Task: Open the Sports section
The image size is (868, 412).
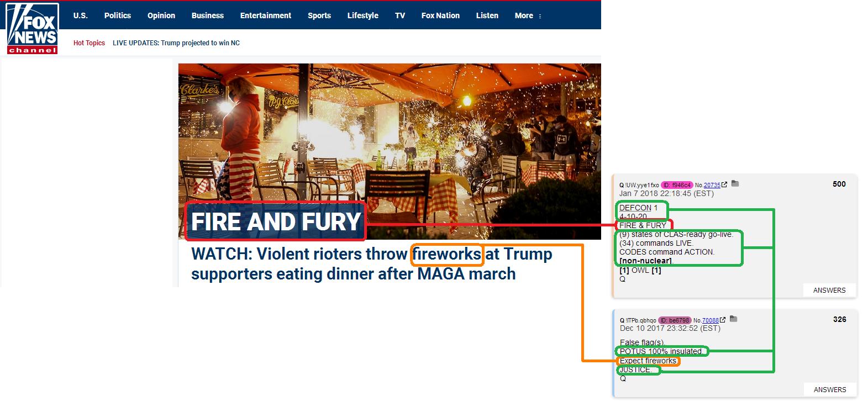Action: pos(319,15)
